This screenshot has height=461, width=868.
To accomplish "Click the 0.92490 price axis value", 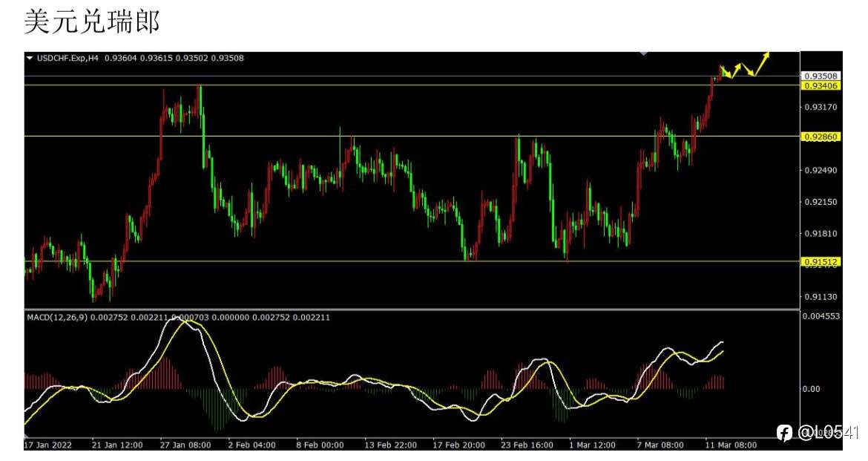I will 821,170.
